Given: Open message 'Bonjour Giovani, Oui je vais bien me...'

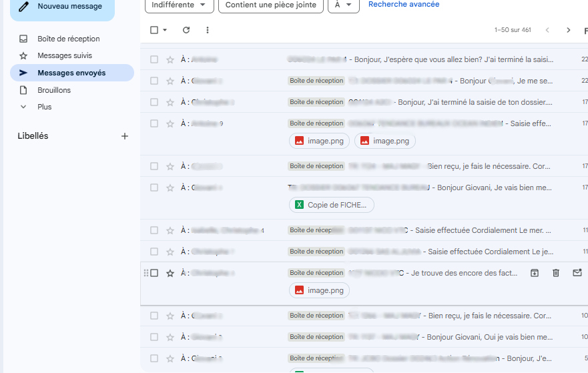Looking at the screenshot, I should pos(364,337).
